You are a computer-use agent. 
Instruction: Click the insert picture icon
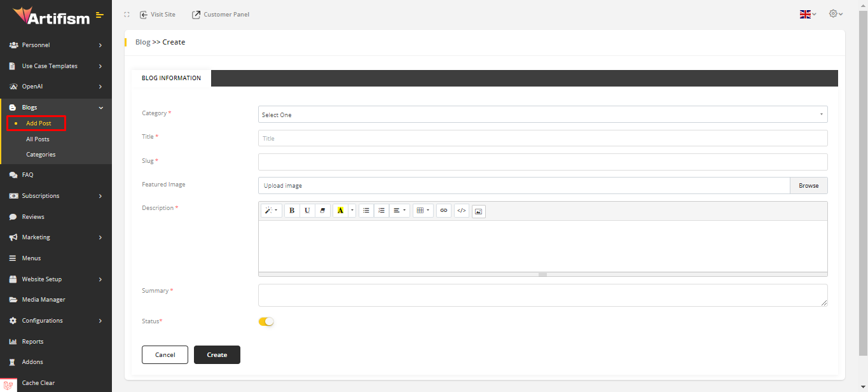point(479,211)
